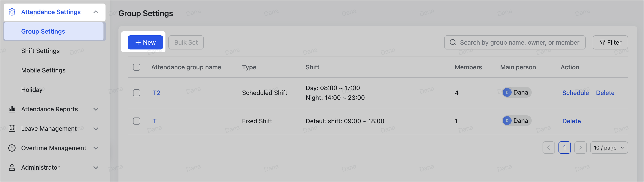Click Dana's avatar in the IT2 row

507,92
